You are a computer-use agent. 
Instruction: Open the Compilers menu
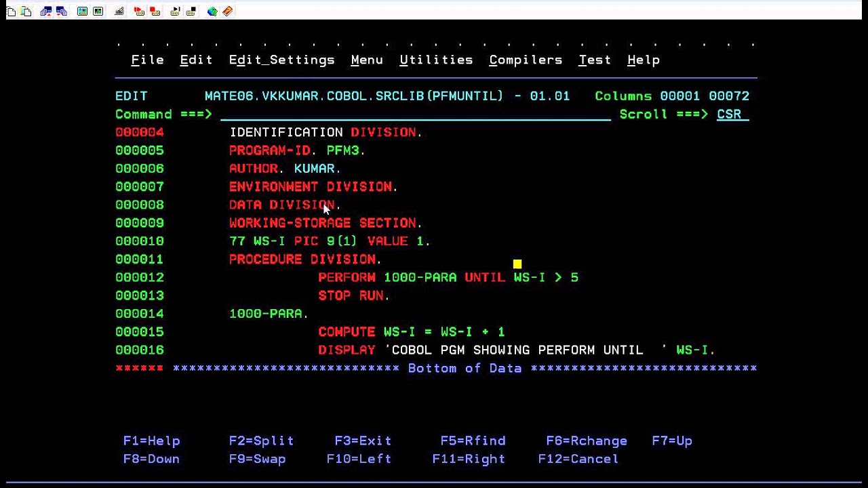[x=525, y=60]
